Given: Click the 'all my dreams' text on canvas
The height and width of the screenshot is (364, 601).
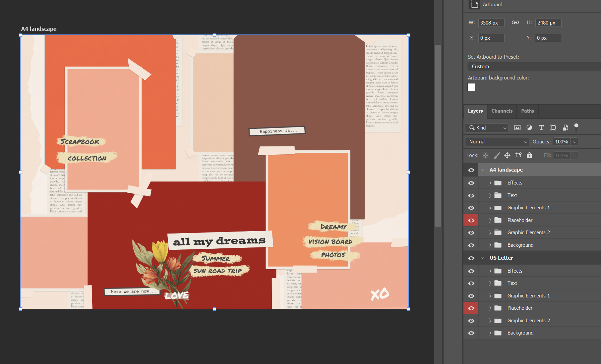Looking at the screenshot, I should point(219,241).
